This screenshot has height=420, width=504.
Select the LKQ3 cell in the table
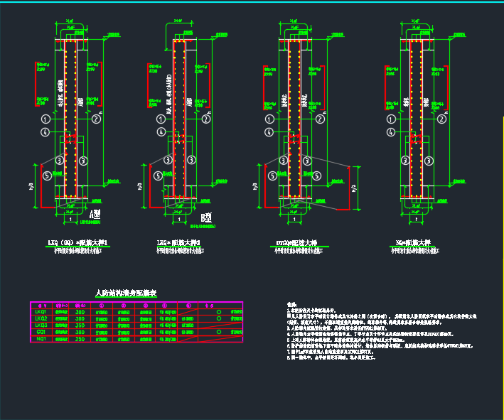[41, 325]
